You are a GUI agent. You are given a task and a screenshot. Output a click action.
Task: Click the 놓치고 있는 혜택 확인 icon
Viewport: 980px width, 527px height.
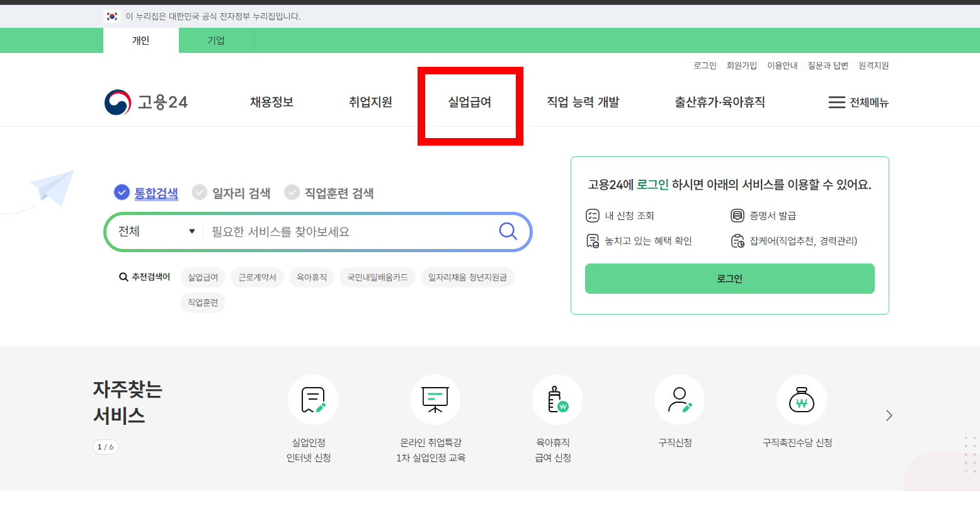(593, 241)
